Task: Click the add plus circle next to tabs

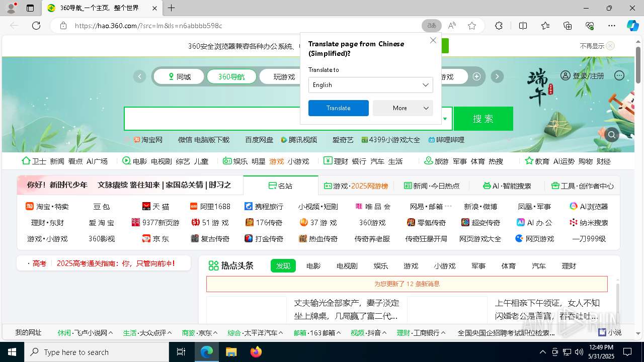Action: click(476, 76)
